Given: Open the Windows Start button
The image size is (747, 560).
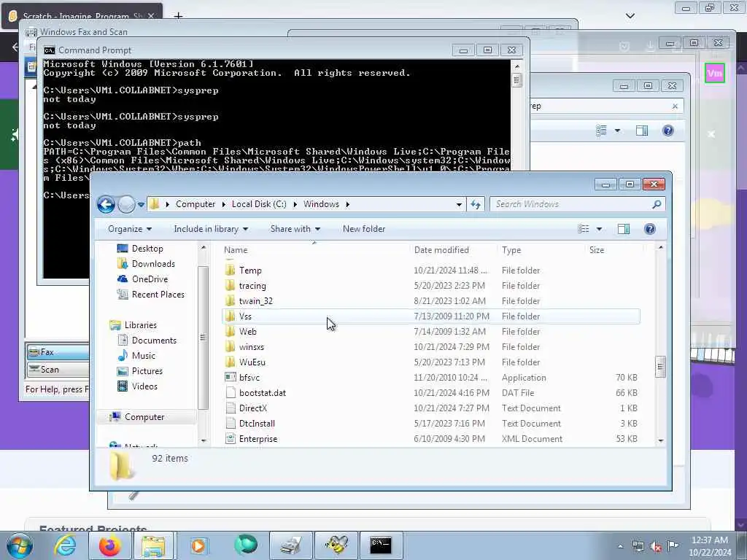Looking at the screenshot, I should click(20, 545).
